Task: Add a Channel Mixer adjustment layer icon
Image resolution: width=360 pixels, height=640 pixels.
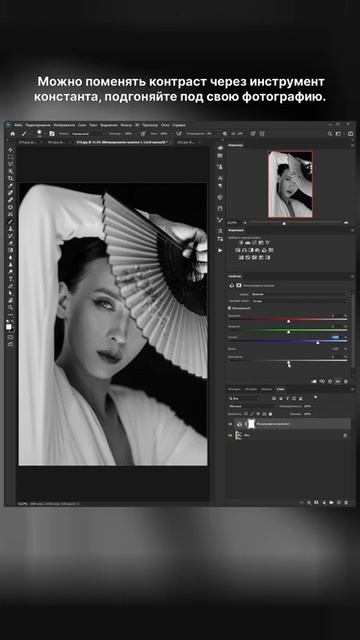Action: (264, 250)
